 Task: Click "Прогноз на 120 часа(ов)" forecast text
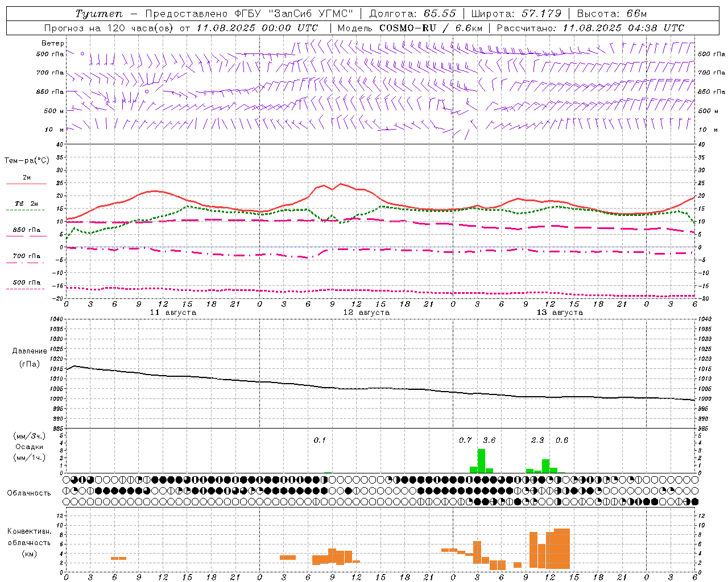point(109,28)
